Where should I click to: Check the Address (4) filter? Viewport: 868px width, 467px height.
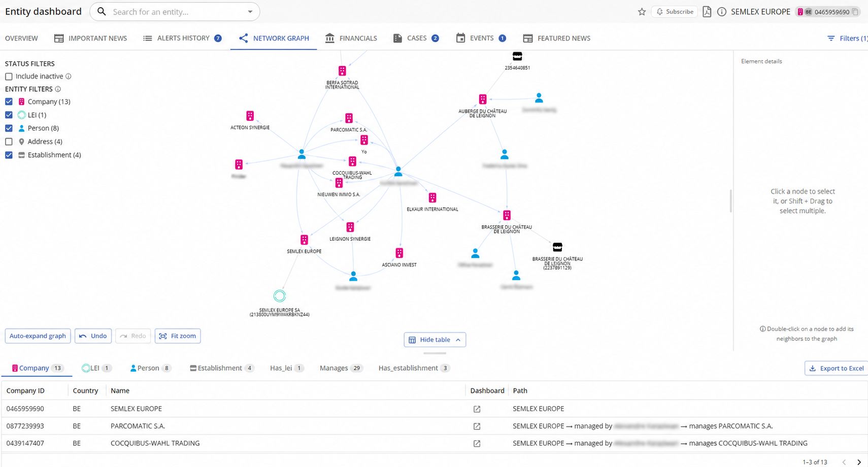pyautogui.click(x=9, y=142)
